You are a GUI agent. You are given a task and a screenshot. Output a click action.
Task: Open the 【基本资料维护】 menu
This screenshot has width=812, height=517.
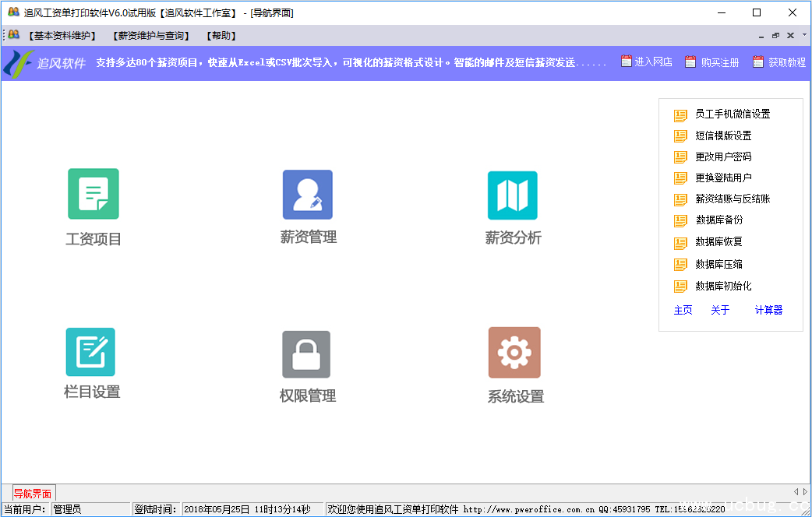[62, 36]
